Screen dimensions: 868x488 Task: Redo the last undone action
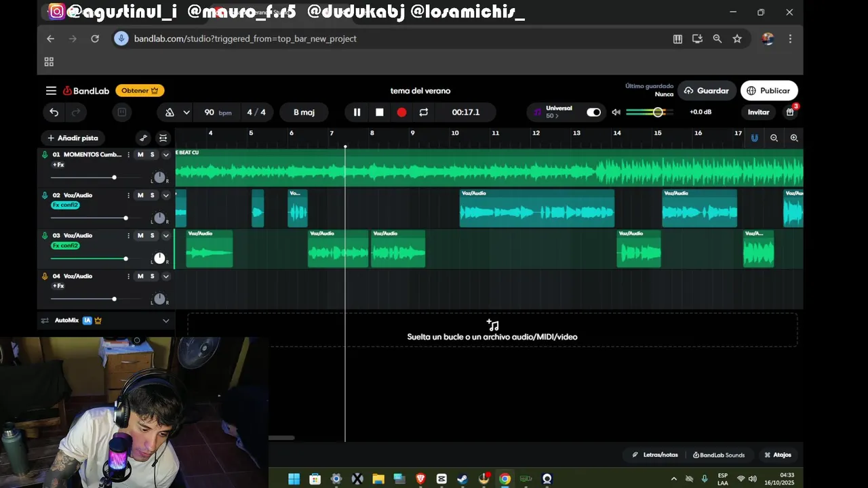point(76,113)
